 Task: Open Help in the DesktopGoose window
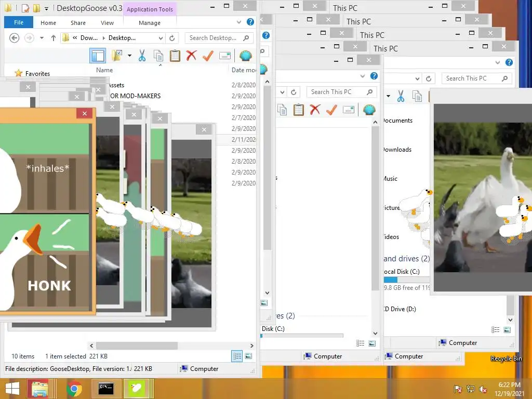click(250, 22)
